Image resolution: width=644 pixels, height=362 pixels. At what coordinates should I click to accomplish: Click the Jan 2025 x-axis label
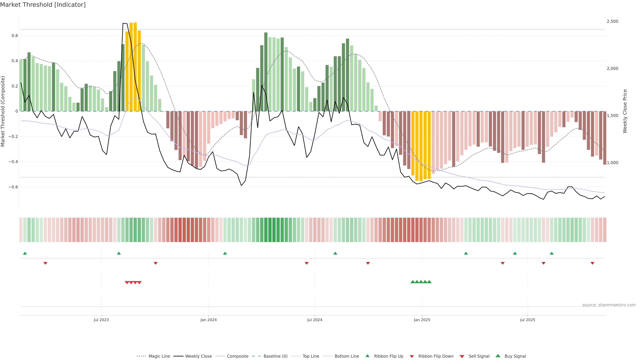click(x=422, y=320)
